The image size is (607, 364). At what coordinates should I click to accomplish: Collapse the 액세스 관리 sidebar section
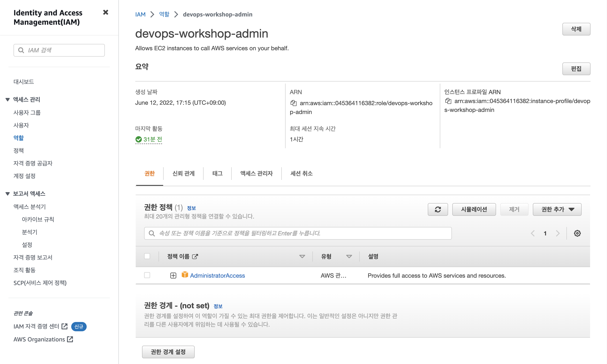pos(8,100)
